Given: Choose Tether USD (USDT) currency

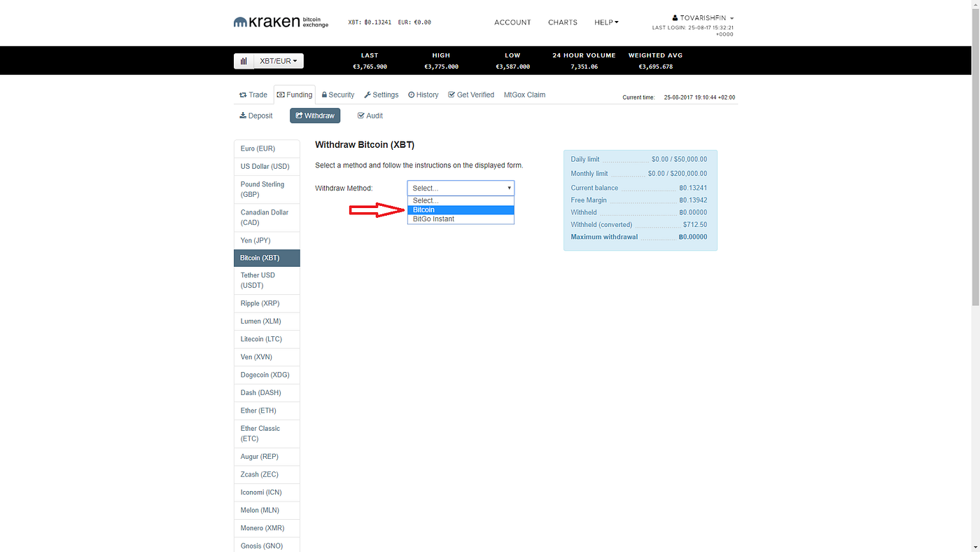Looking at the screenshot, I should pyautogui.click(x=267, y=280).
